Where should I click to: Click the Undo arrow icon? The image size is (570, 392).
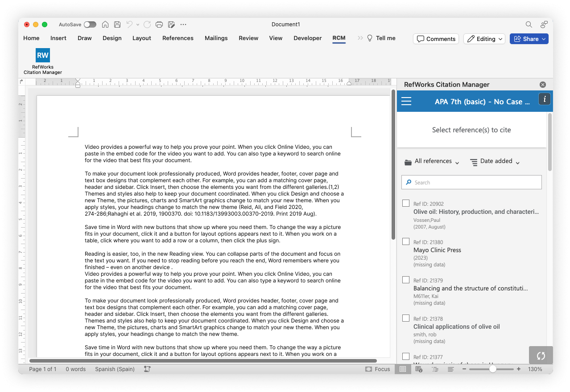coord(129,24)
